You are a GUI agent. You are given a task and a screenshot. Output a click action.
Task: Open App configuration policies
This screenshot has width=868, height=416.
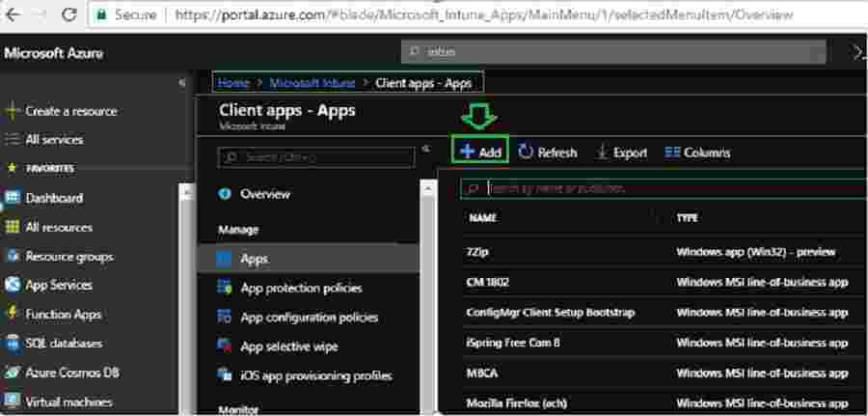pyautogui.click(x=308, y=318)
